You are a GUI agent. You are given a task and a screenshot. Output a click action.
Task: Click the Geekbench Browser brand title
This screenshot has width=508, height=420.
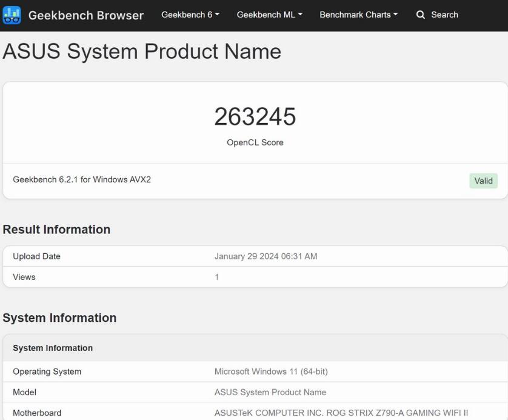(x=86, y=15)
